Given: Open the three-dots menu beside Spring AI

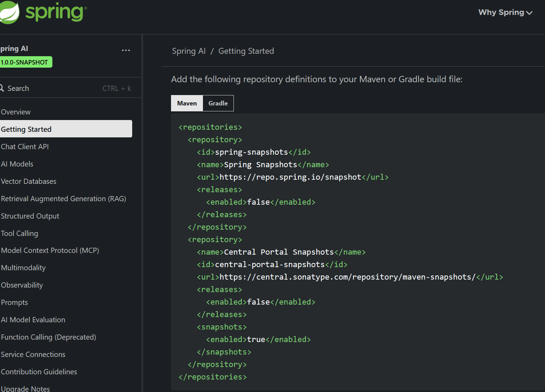Looking at the screenshot, I should pos(126,50).
